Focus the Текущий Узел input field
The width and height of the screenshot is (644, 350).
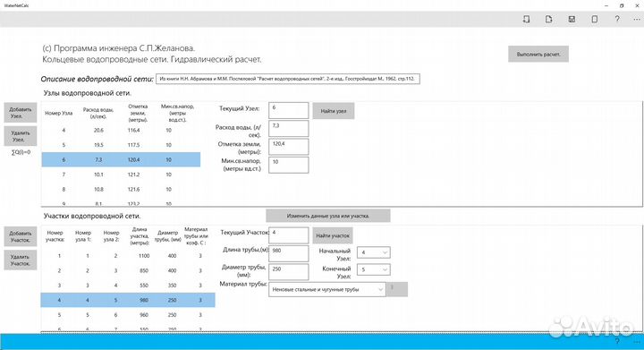click(288, 110)
